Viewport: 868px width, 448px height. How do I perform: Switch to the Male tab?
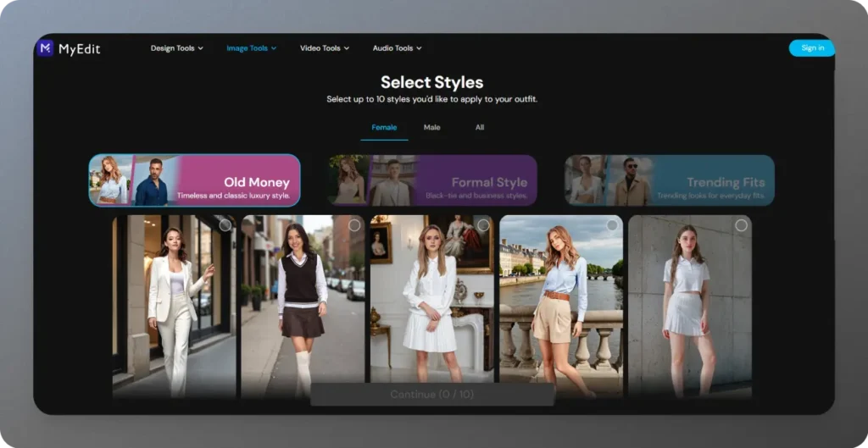(431, 128)
